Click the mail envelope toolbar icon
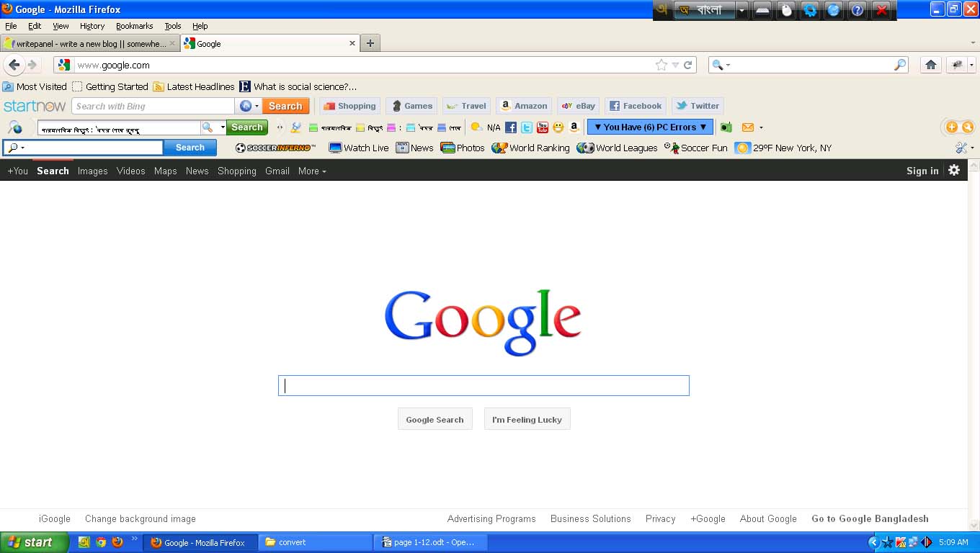This screenshot has height=553, width=980. tap(748, 127)
